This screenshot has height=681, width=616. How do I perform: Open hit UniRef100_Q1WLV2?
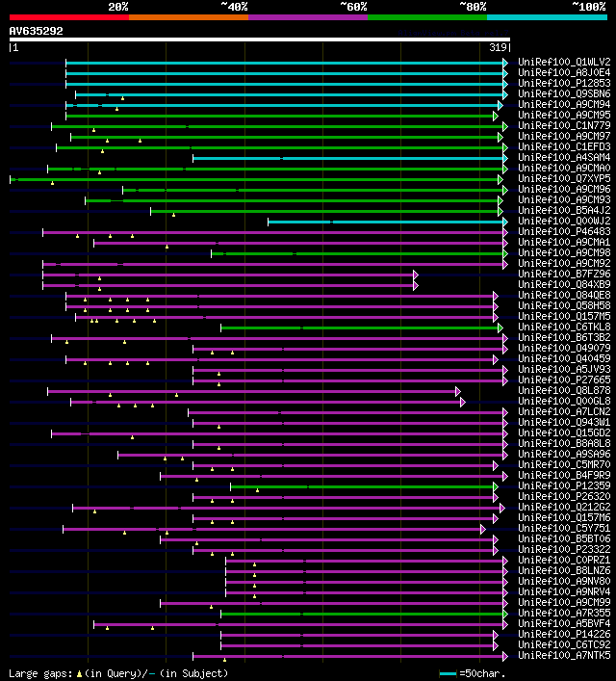(x=564, y=62)
